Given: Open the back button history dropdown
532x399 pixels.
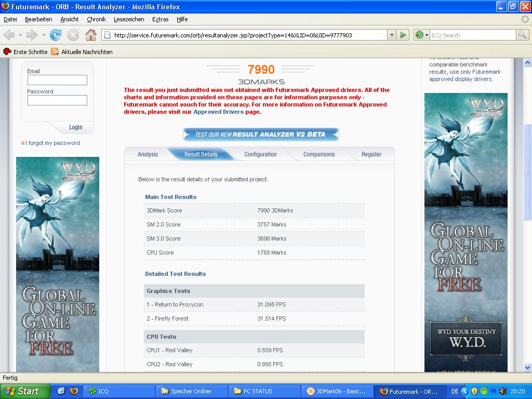Looking at the screenshot, I should (x=20, y=35).
